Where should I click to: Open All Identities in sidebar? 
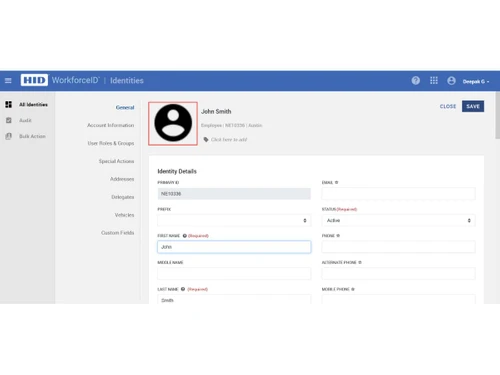click(33, 104)
